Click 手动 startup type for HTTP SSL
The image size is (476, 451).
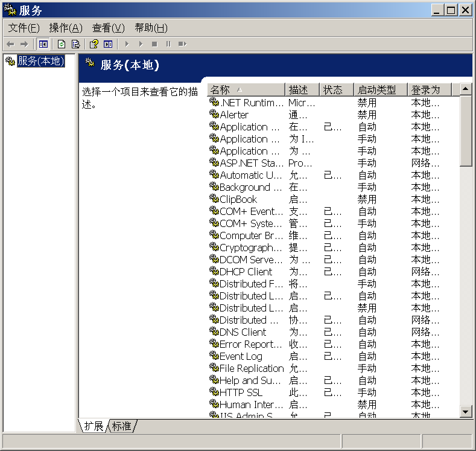click(x=367, y=392)
